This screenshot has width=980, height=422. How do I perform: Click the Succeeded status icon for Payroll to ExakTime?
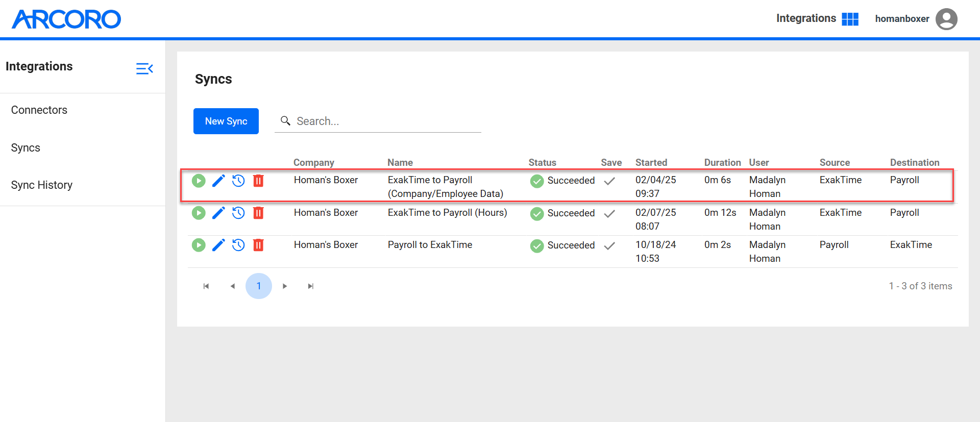[537, 246]
